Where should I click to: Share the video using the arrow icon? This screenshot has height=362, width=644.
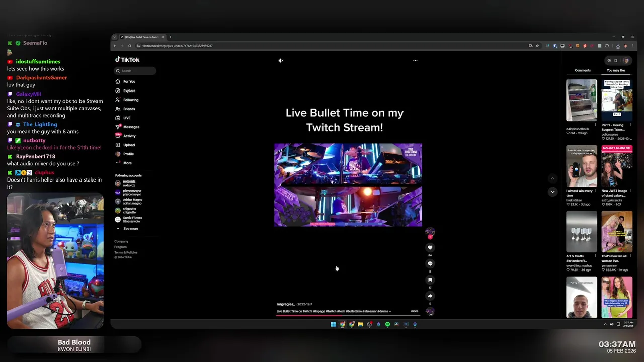pos(430,296)
